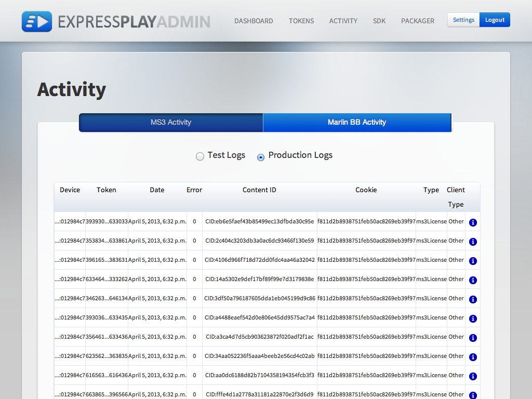
Task: Select the Test Logs radio button
Action: 200,156
